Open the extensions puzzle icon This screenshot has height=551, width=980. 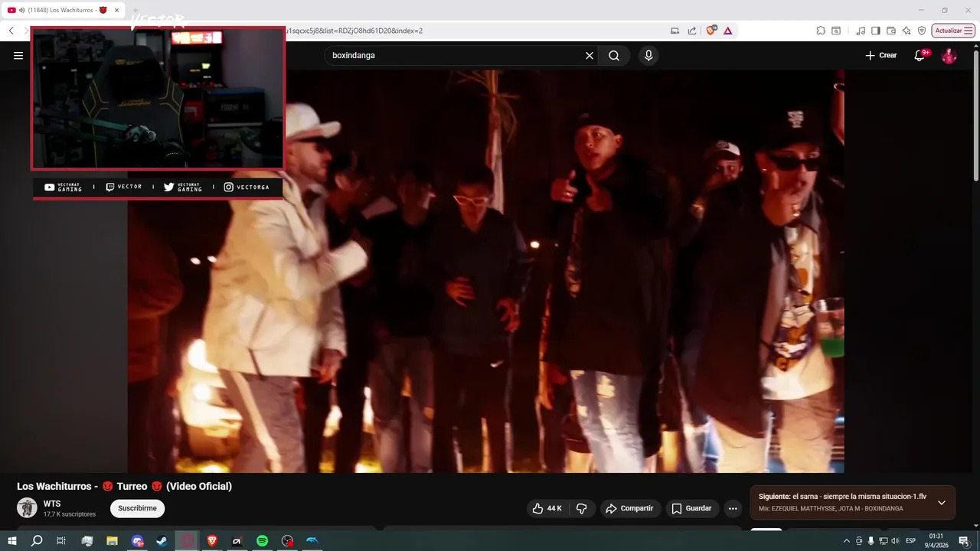coord(821,31)
